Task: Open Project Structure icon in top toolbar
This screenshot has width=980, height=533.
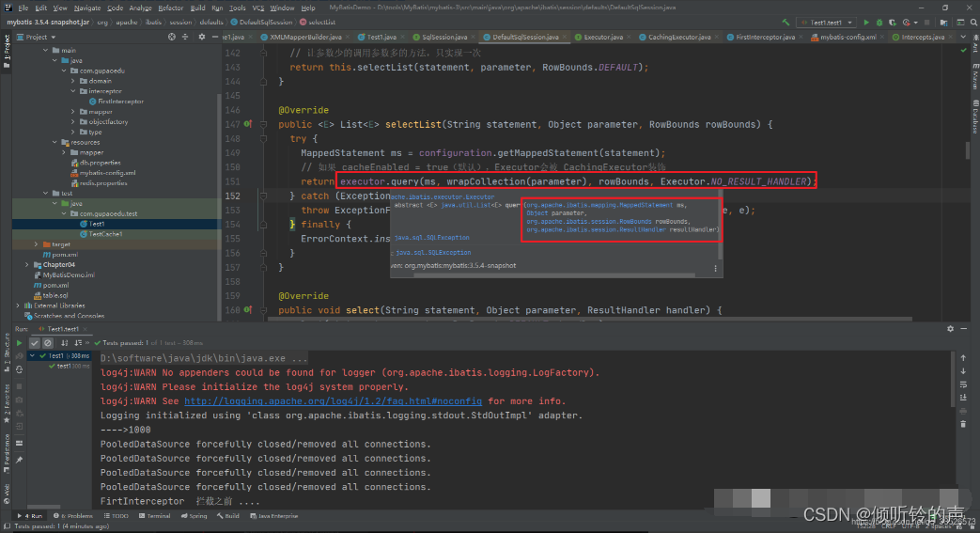Action: point(943,23)
